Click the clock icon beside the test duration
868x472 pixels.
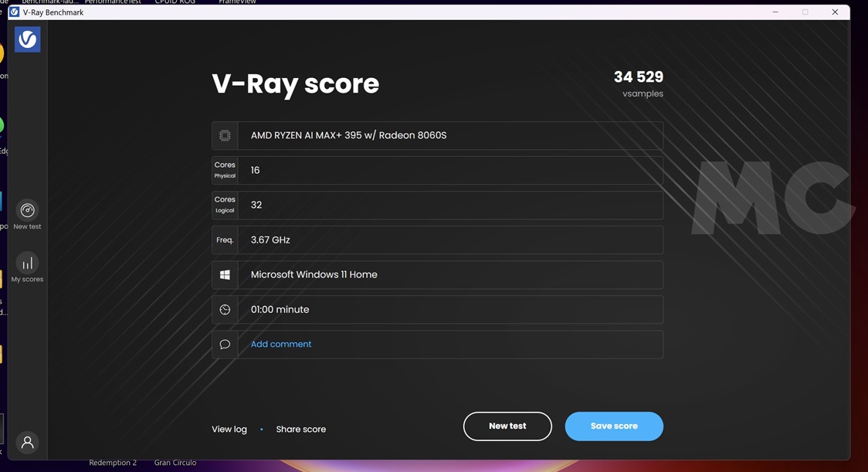tap(224, 309)
